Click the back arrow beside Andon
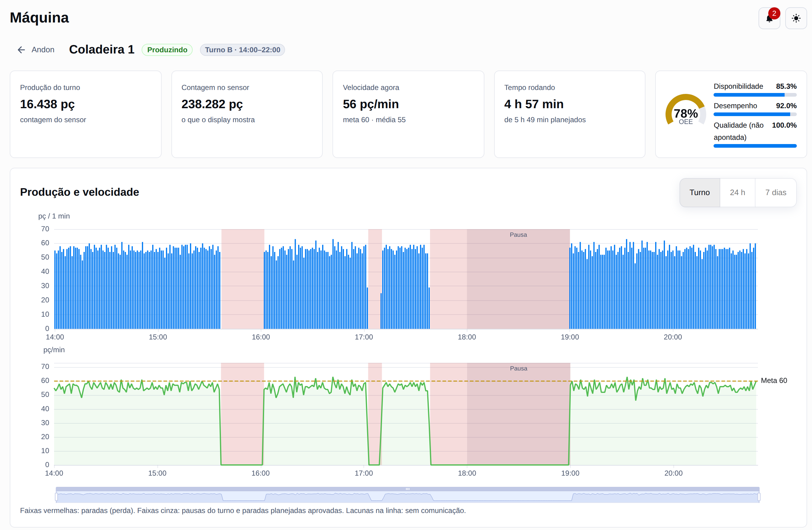 click(x=22, y=50)
